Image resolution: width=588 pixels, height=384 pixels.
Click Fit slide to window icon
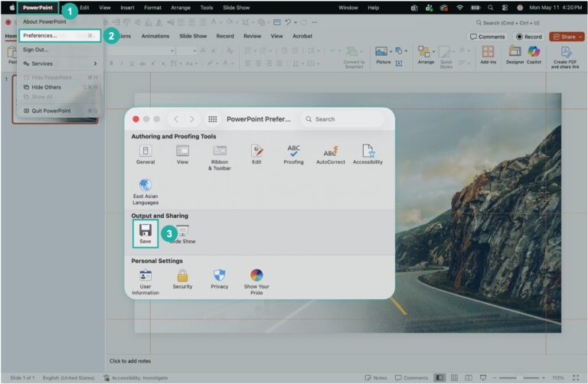tap(576, 378)
